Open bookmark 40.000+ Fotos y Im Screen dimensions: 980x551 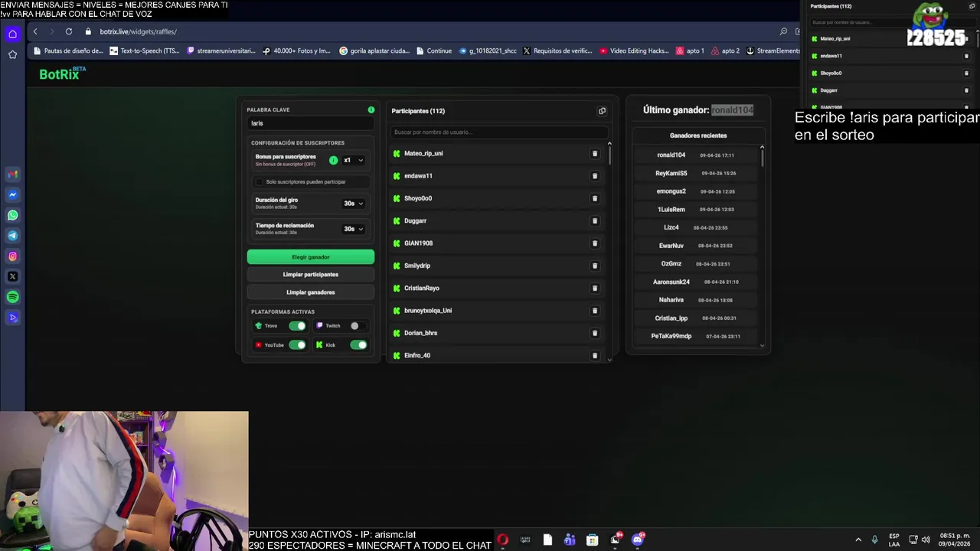point(296,51)
